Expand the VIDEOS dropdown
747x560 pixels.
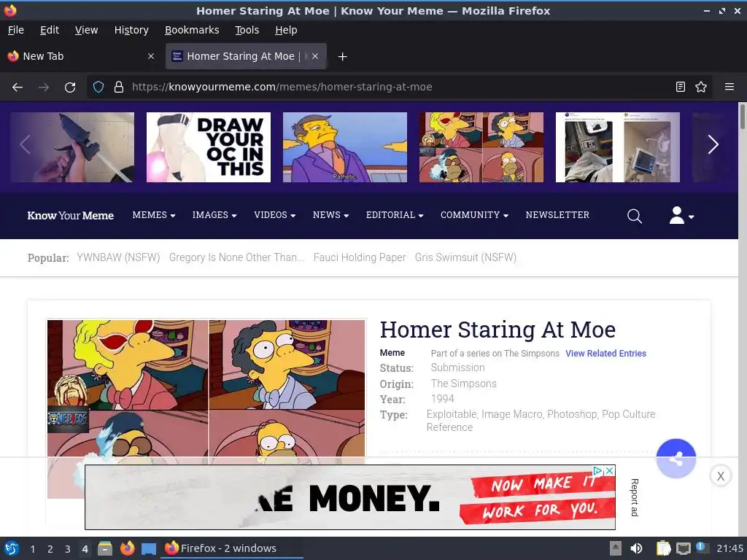(x=275, y=215)
